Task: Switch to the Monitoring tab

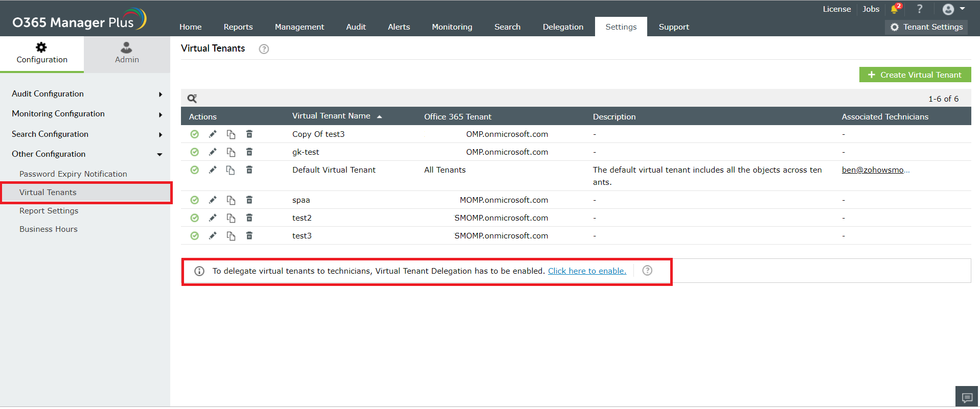Action: tap(452, 27)
